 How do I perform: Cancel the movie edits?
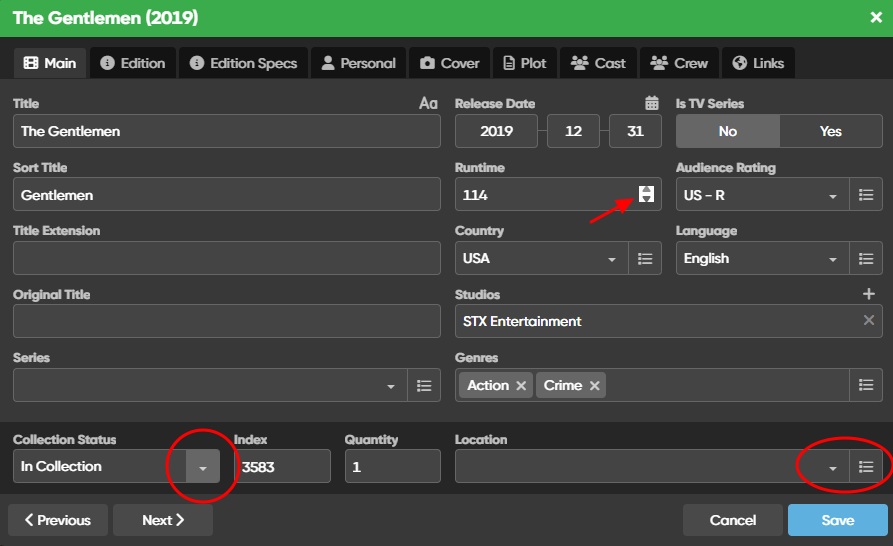coord(733,520)
